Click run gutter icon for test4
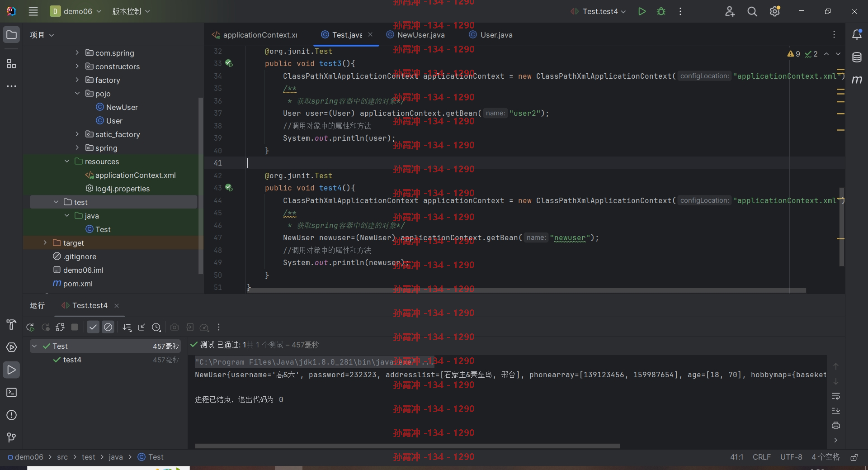The width and height of the screenshot is (868, 470). coord(229,188)
